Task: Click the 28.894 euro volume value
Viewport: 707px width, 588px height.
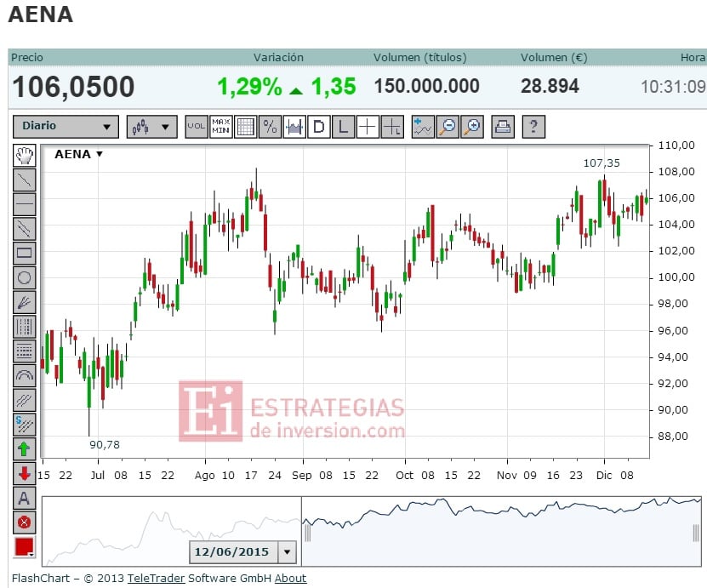Action: pyautogui.click(x=550, y=86)
